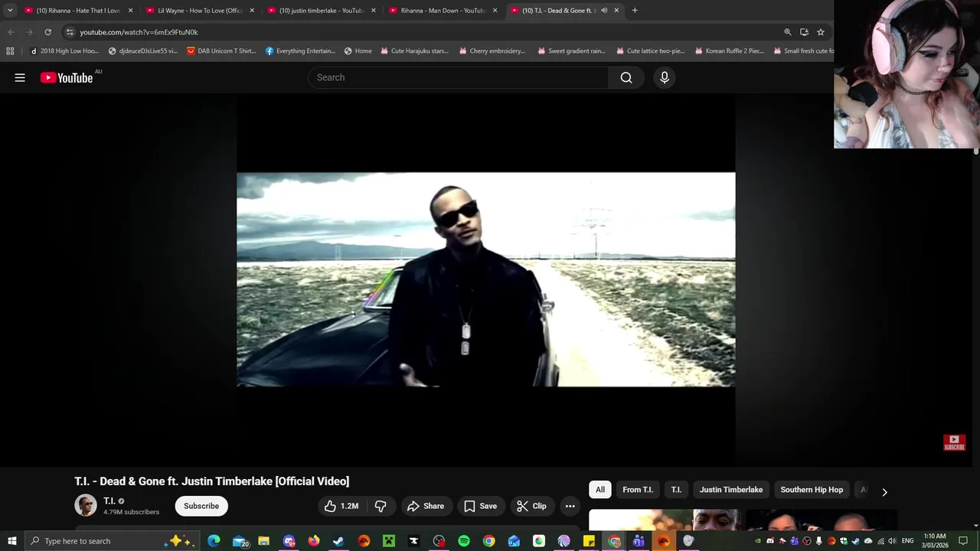Click the search magnifier button
Image resolution: width=980 pixels, height=551 pixels.
[626, 77]
